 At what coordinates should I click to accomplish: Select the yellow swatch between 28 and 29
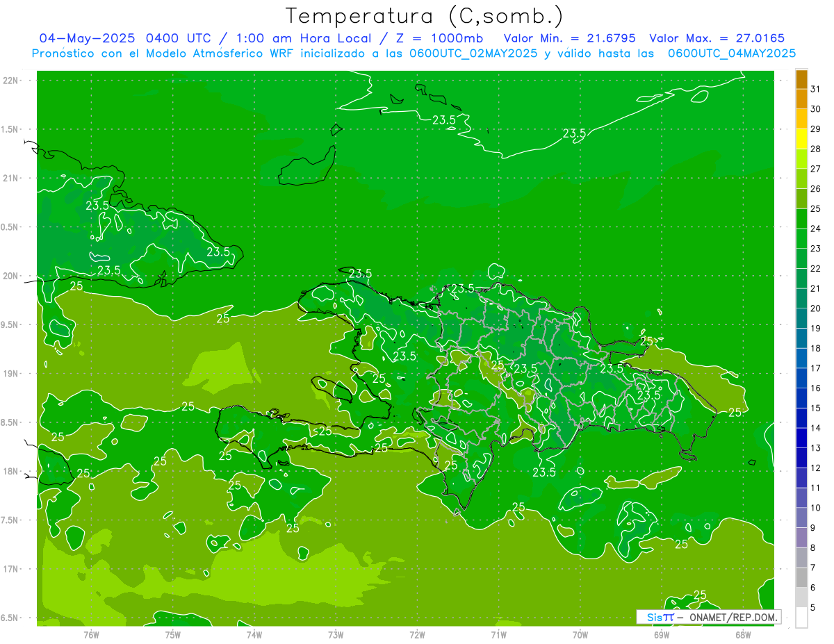[x=801, y=139]
